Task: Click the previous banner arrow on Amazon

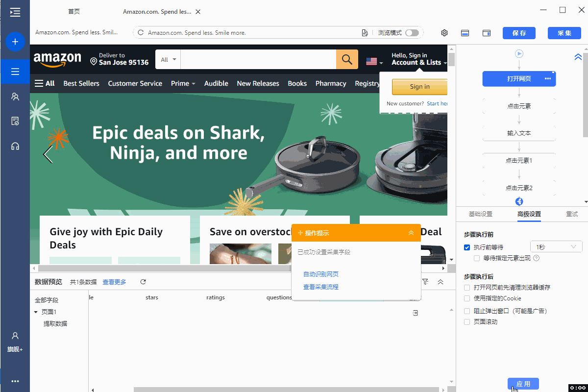Action: coord(48,154)
